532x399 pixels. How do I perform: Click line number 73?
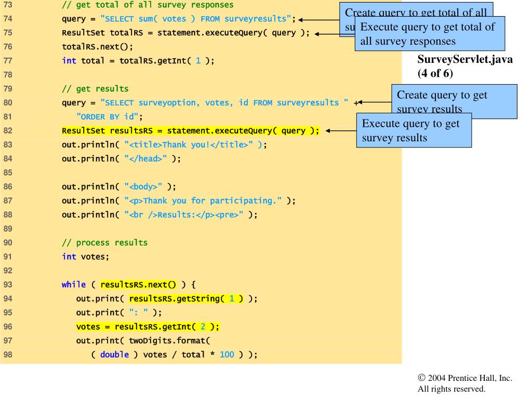coord(8,5)
